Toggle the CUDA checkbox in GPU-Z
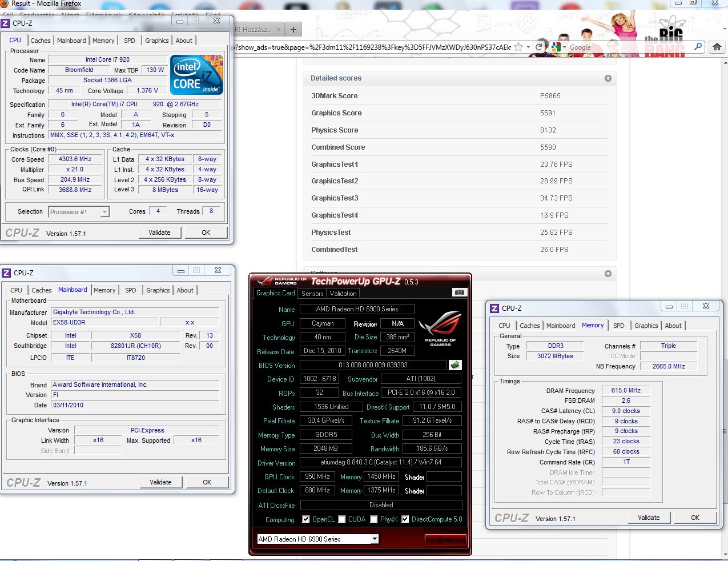Viewport: 728px width, 561px height. click(342, 519)
